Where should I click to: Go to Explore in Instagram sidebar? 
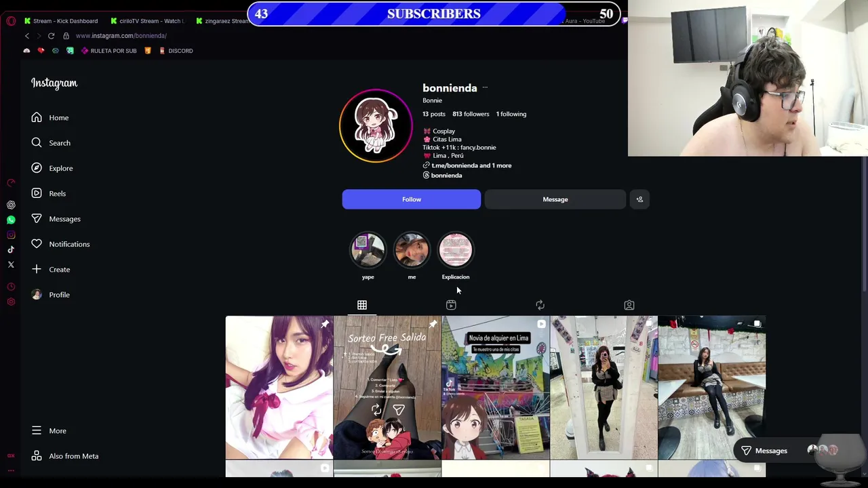[52, 168]
